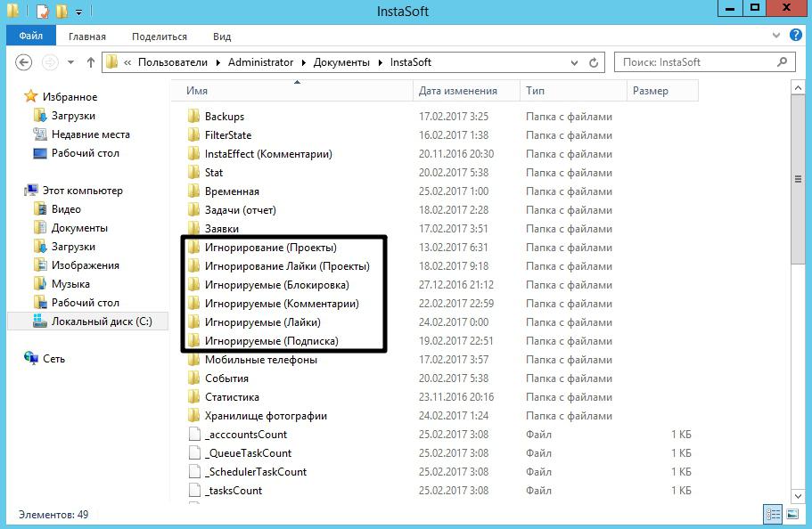This screenshot has width=812, height=529.
Task: Sort by the Тип column header
Action: 573,91
